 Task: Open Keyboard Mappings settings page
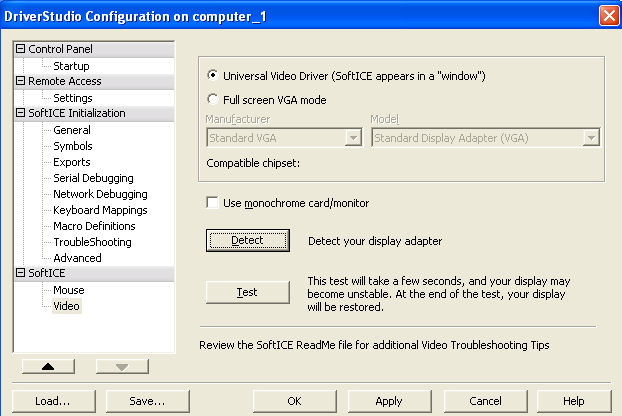pyautogui.click(x=100, y=210)
